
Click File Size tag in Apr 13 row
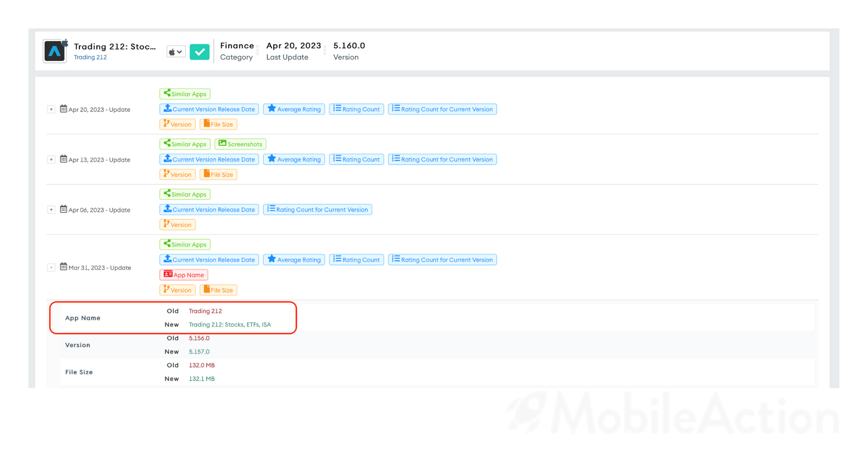(218, 174)
